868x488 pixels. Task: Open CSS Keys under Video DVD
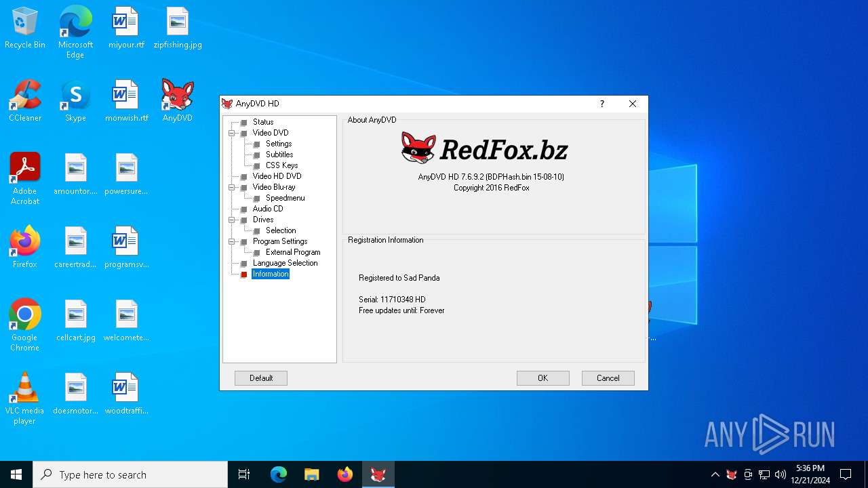(281, 165)
